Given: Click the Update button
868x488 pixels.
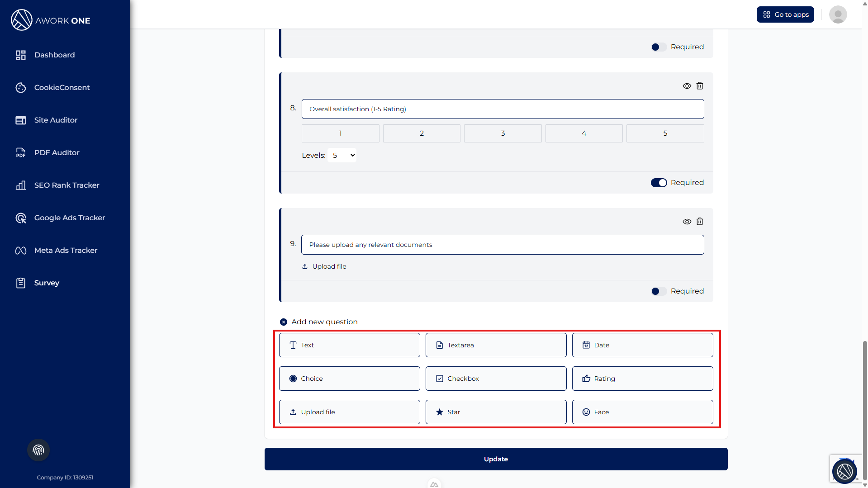Looking at the screenshot, I should (x=496, y=459).
